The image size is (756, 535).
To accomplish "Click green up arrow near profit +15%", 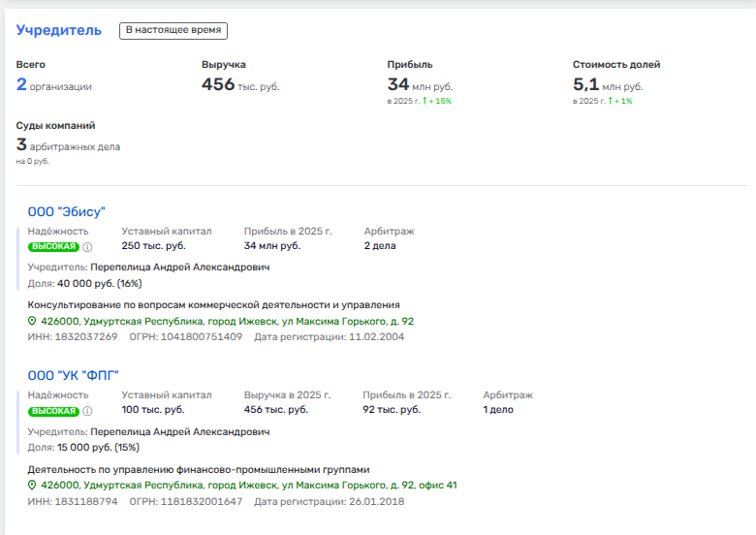I will tap(425, 101).
